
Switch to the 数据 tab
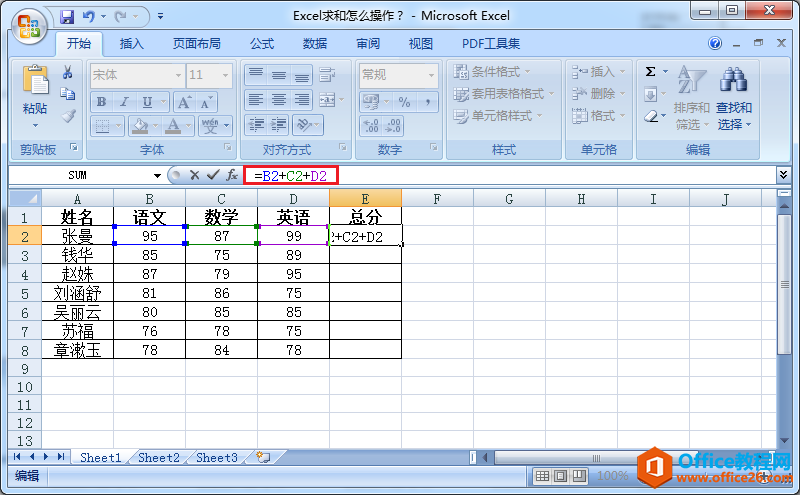pos(315,44)
